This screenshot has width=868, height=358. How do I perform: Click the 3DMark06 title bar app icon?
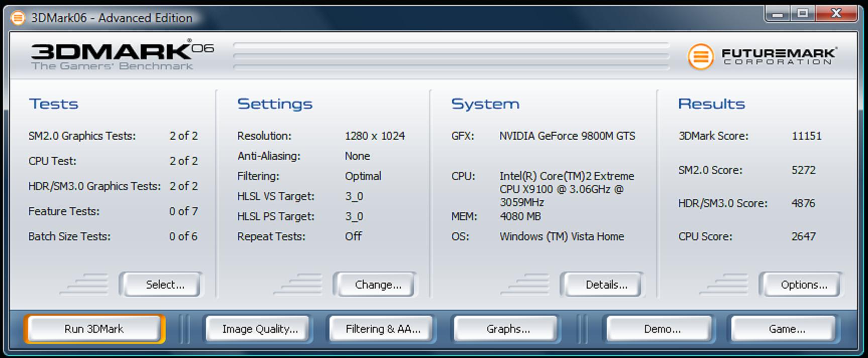point(18,19)
